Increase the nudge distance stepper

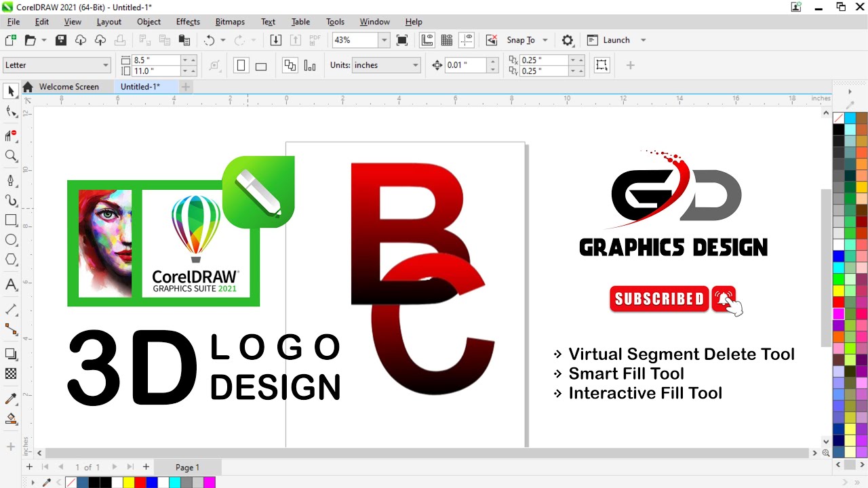click(x=493, y=61)
